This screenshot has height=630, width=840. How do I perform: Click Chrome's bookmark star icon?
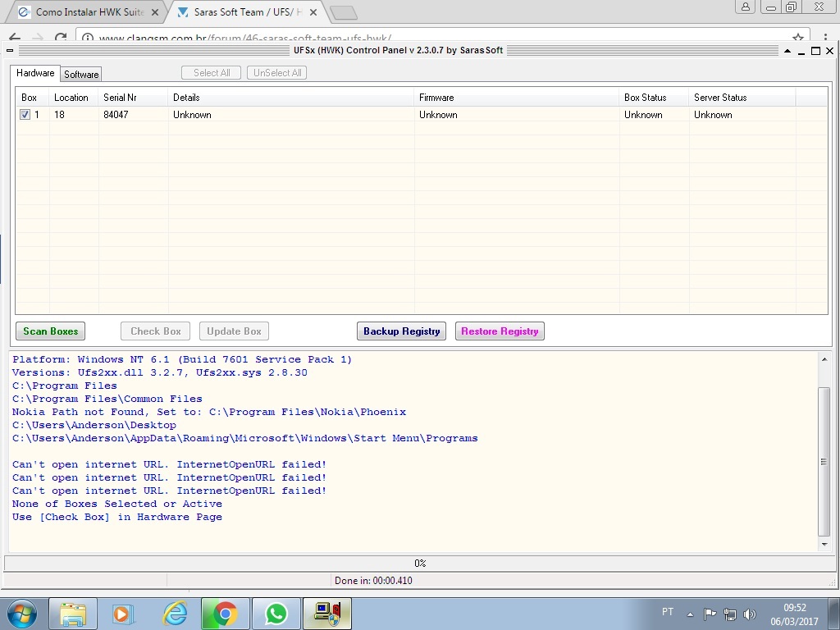point(798,38)
